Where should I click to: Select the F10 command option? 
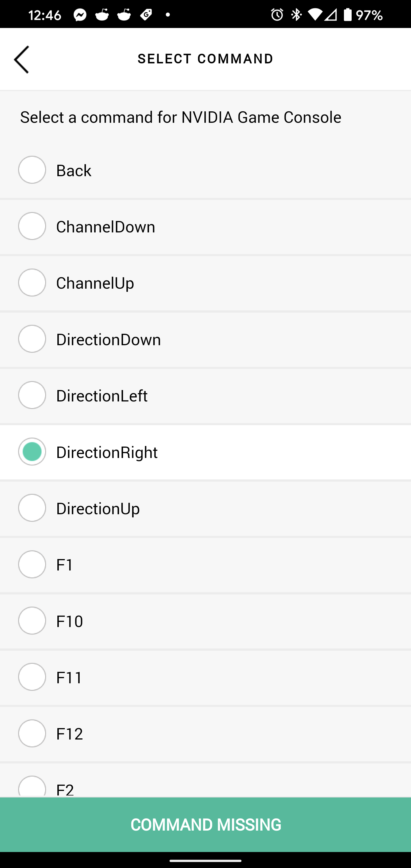tap(32, 621)
